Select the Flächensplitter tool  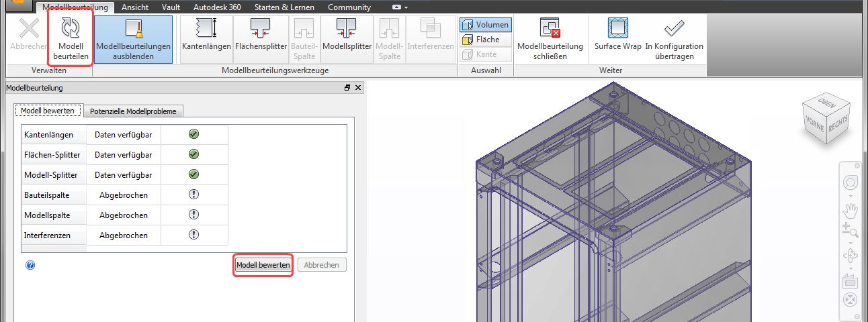coord(261,39)
